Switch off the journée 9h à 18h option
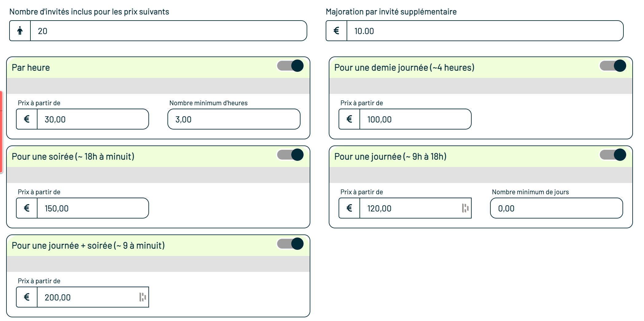This screenshot has height=321, width=644. pyautogui.click(x=613, y=155)
